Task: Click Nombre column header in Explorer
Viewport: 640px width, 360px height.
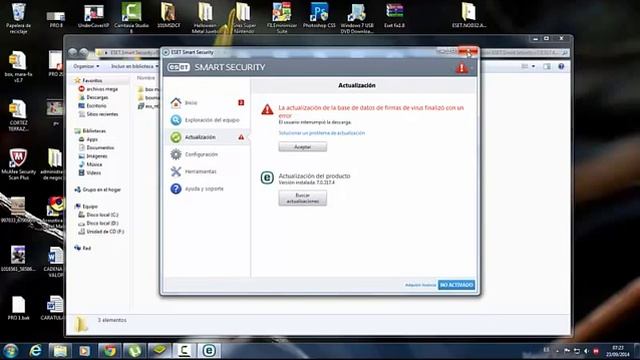Action: pyautogui.click(x=146, y=78)
